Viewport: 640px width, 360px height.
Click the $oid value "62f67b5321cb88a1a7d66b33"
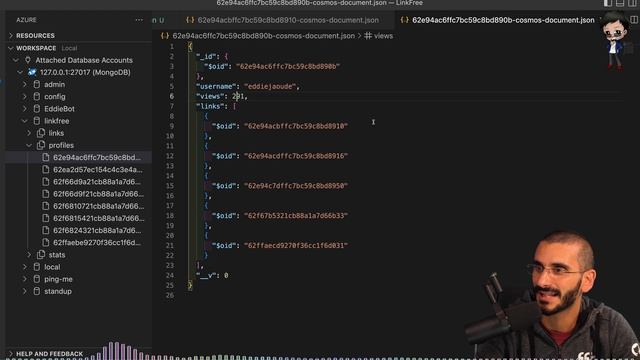click(296, 216)
